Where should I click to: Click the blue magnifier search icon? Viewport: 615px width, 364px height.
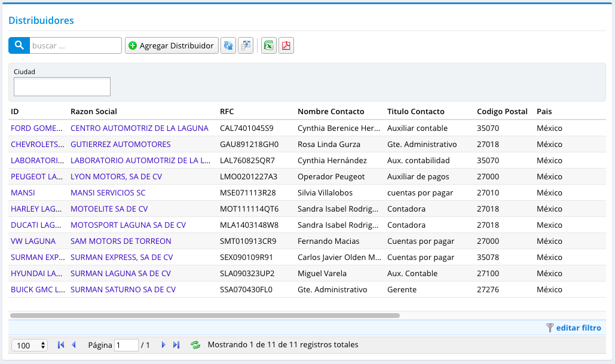click(x=19, y=45)
